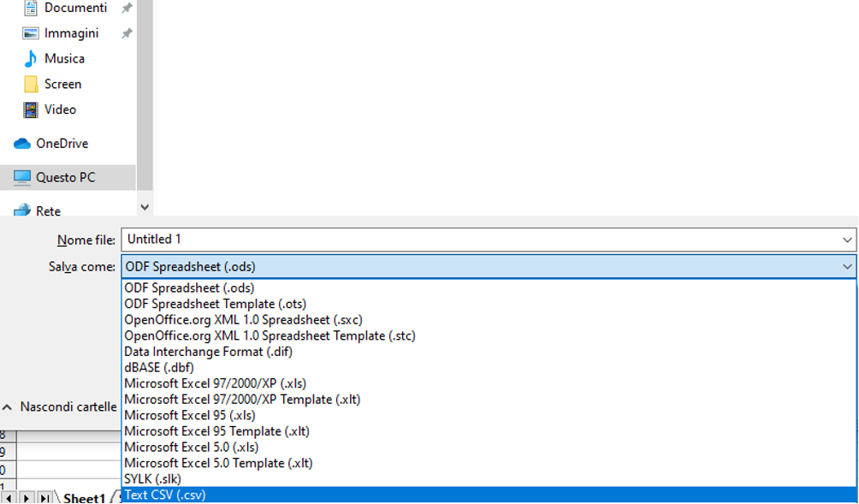Choose Microsoft Excel 5.0 Template (.xlt)
859x504 pixels.
coord(489,463)
